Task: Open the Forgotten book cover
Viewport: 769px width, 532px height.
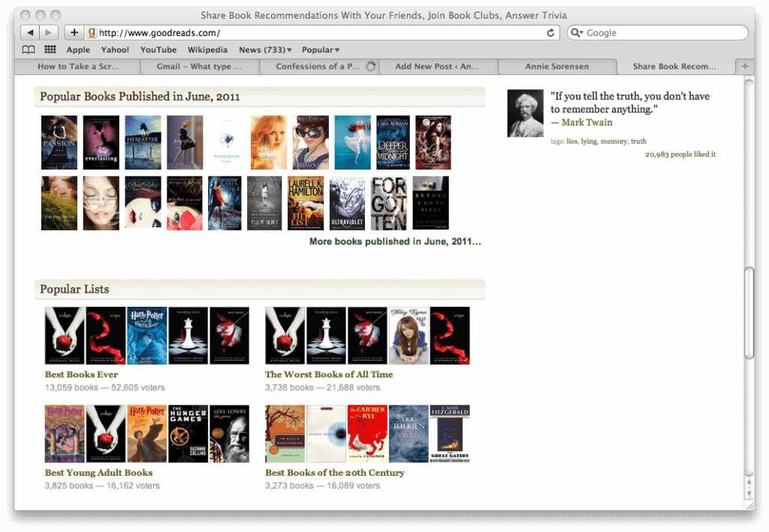Action: tap(389, 203)
